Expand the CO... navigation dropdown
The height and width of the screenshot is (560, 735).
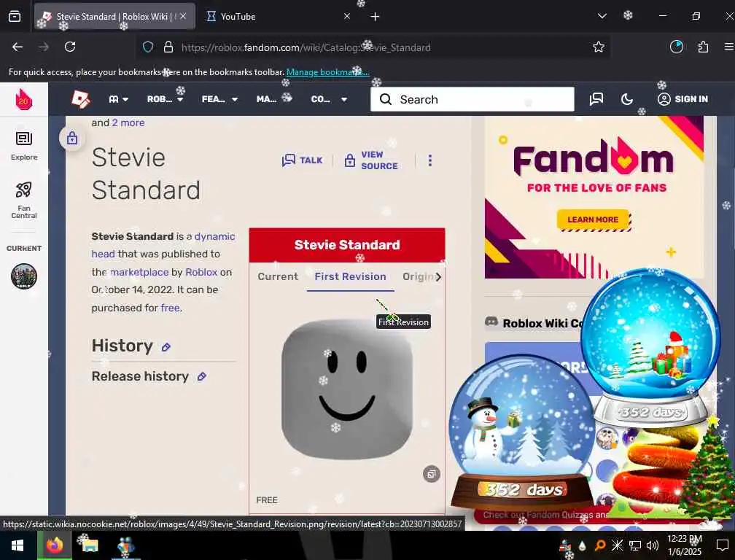tap(329, 99)
